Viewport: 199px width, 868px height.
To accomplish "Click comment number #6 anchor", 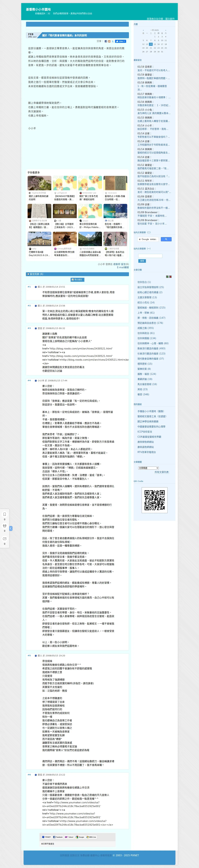I will point(29,775).
